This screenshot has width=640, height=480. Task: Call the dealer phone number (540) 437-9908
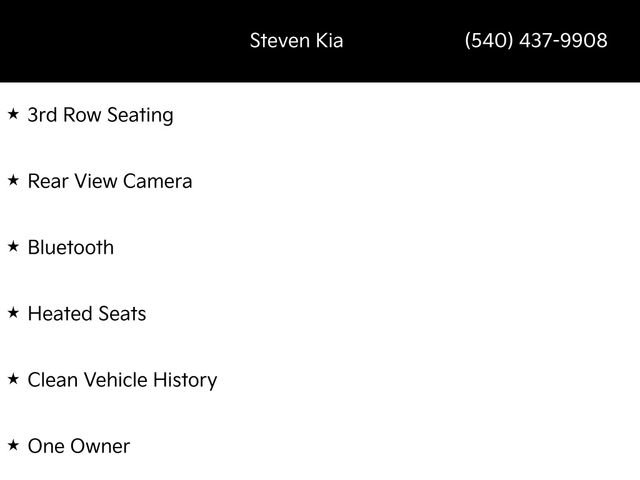pos(536,41)
